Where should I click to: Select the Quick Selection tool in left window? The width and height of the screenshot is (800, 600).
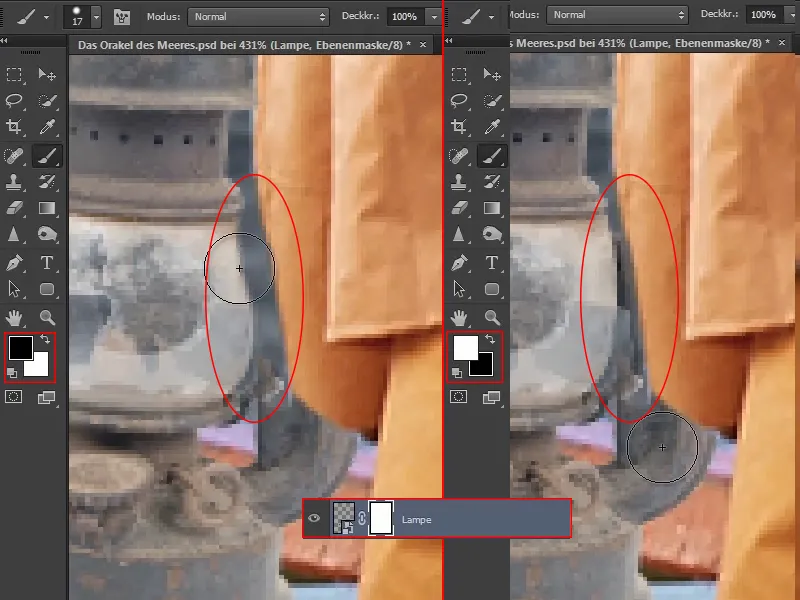pyautogui.click(x=47, y=101)
